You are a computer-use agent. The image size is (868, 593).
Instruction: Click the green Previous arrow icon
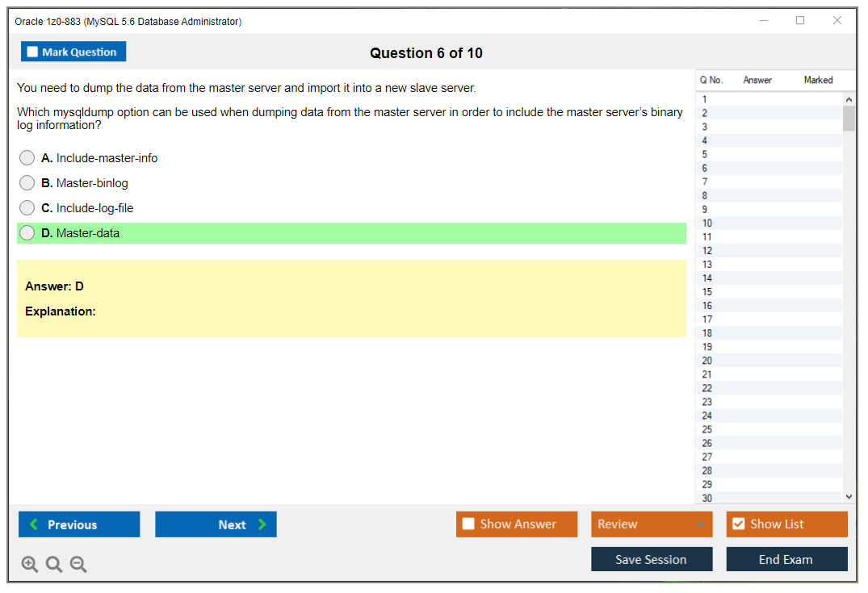pyautogui.click(x=34, y=524)
